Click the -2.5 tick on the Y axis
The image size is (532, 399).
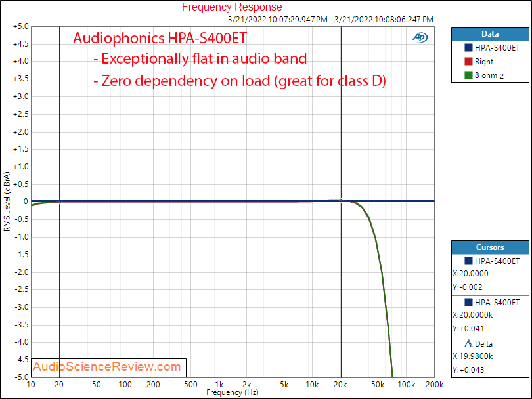click(x=22, y=289)
